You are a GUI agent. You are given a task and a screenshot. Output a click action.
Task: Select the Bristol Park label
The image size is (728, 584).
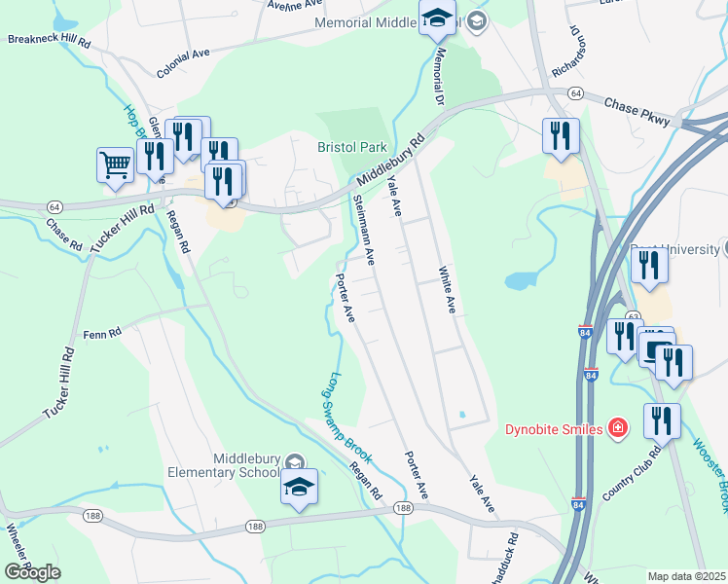[352, 147]
